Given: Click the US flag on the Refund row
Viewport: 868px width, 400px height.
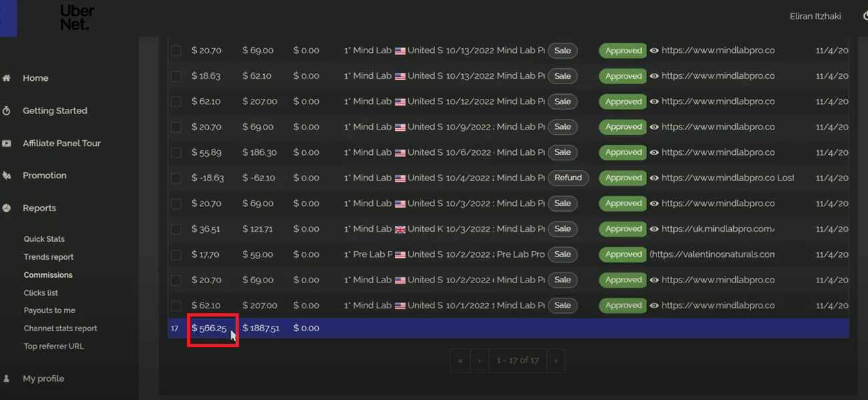Looking at the screenshot, I should click(400, 178).
